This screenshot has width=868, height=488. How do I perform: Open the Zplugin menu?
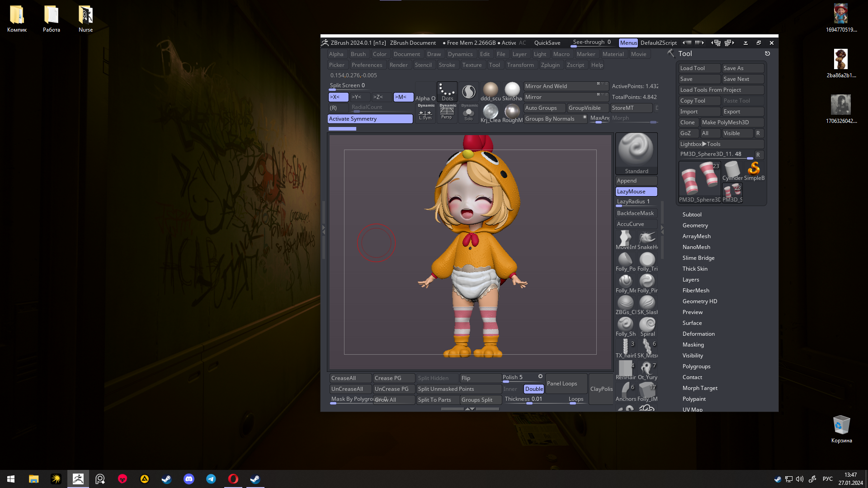[550, 65]
